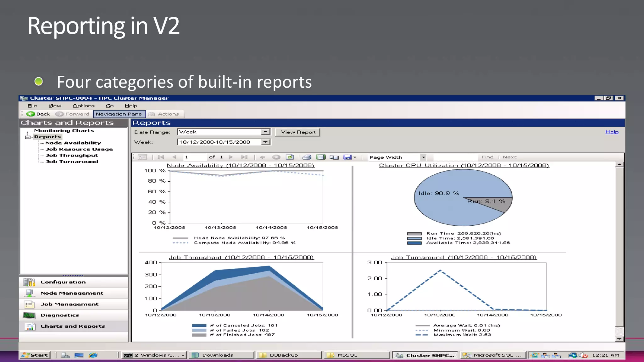Open the Job Throughput report
Screen dimensions: 644x362
click(72, 155)
